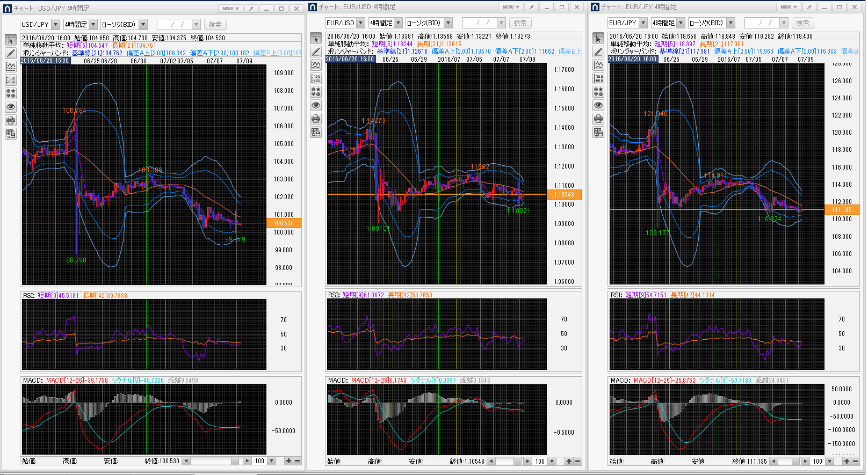Toggle eye visibility icon in EUR/USD chart
Screen dimensions: 868x475
click(x=316, y=105)
